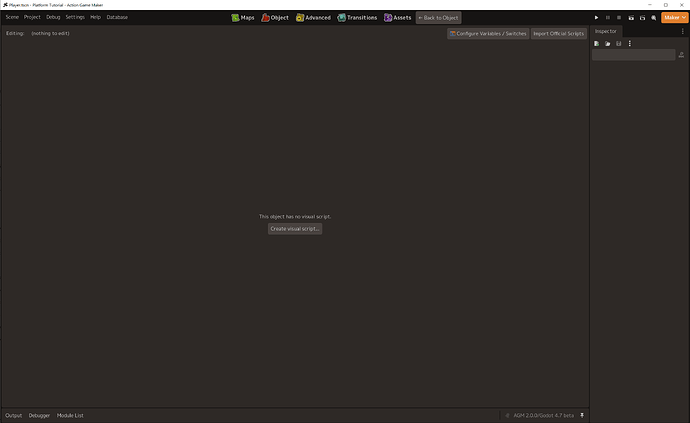Stop the running project
Screen dimensions: 690x423
619,18
